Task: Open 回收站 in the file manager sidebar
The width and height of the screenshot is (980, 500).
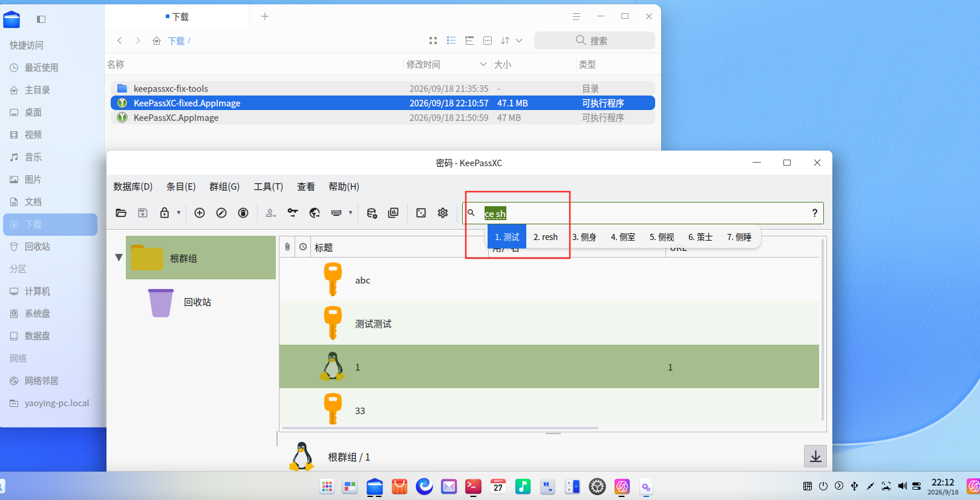Action: pos(37,247)
